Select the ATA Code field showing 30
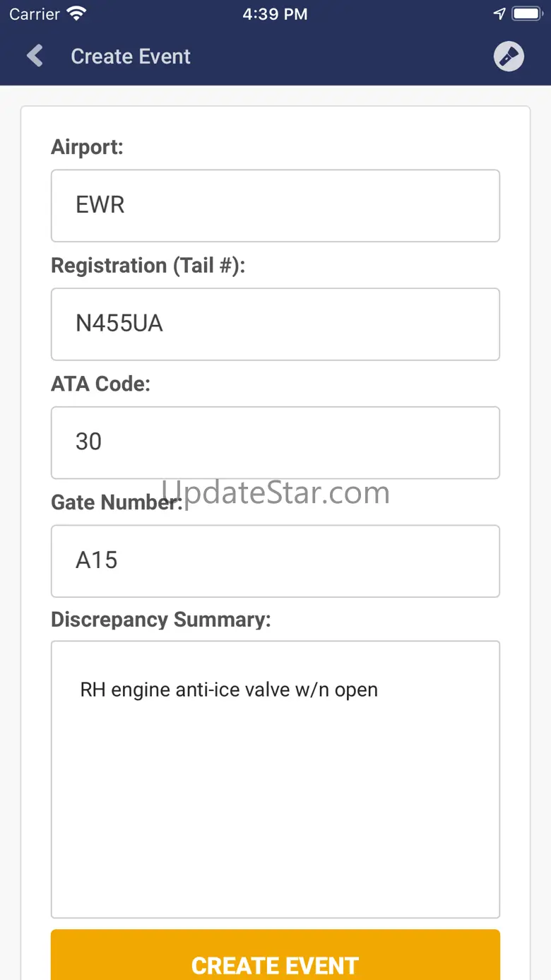This screenshot has height=980, width=551. 275,442
